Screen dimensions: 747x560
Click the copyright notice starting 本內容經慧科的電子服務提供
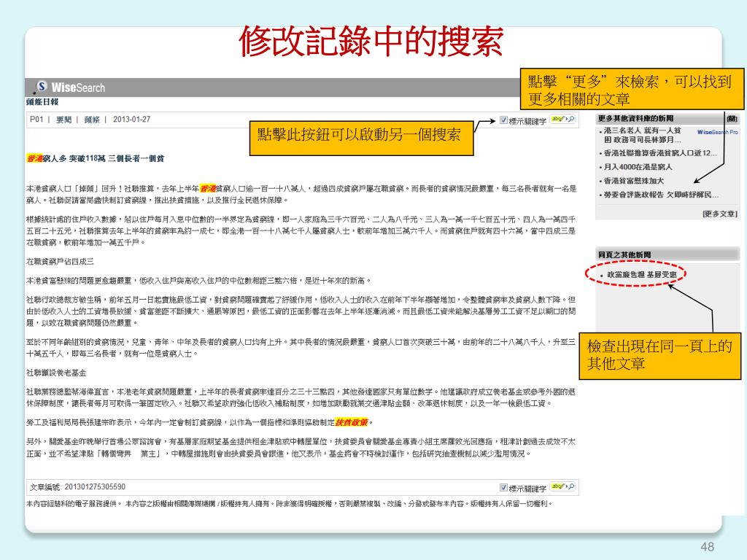pyautogui.click(x=289, y=503)
